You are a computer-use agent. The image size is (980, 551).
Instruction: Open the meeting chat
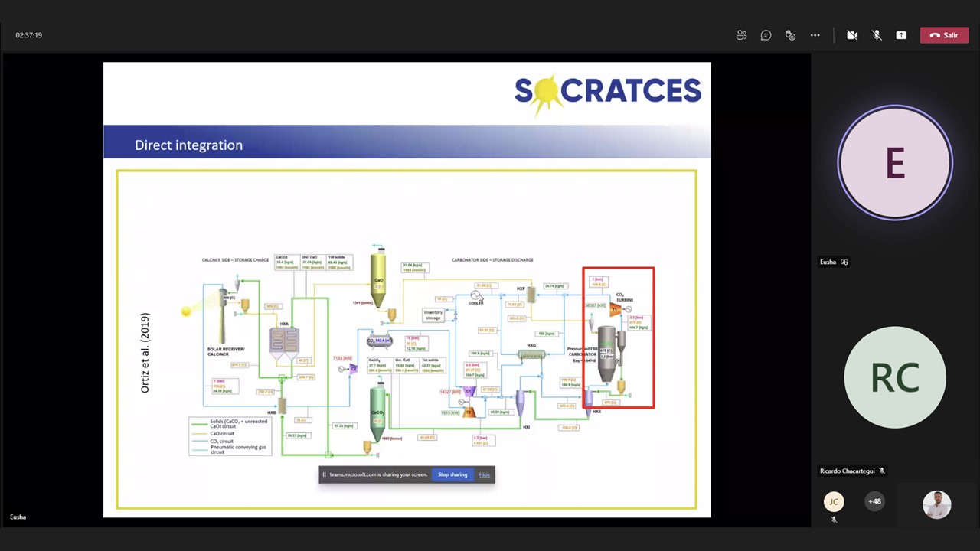766,35
